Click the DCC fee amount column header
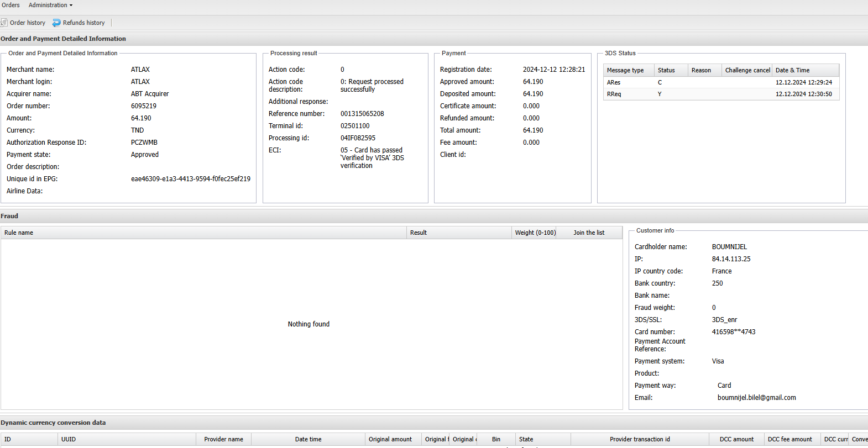Viewport: 868px width, 448px height. pos(789,439)
